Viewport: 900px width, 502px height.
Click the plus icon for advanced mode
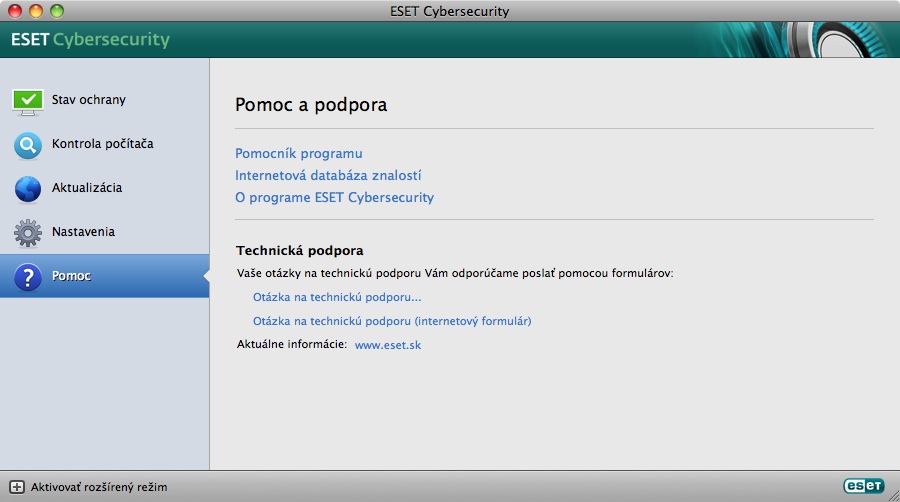17,487
